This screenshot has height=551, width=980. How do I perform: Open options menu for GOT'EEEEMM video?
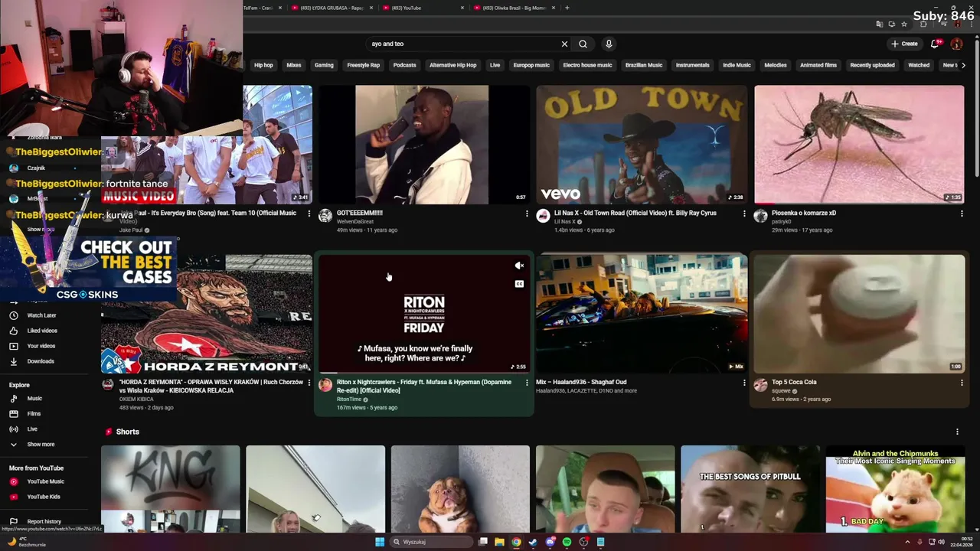[x=527, y=214]
